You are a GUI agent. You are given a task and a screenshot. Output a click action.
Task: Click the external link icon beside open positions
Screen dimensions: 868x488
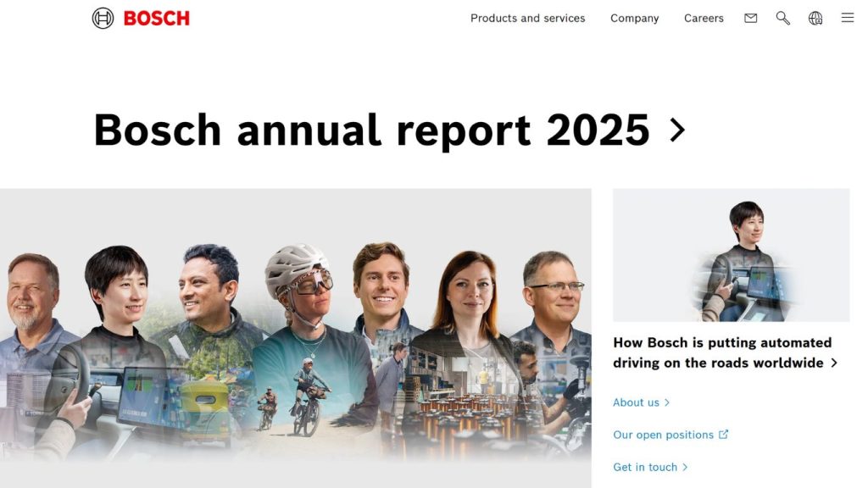click(x=724, y=435)
